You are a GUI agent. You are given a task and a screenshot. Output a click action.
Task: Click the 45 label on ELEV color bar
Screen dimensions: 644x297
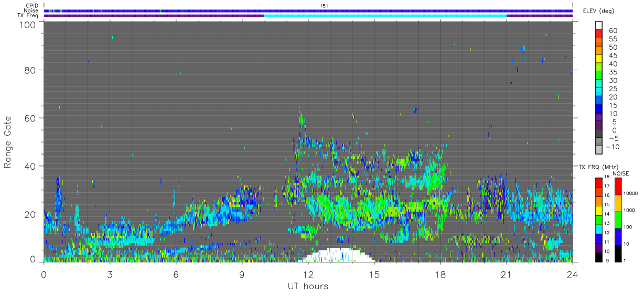pos(613,56)
